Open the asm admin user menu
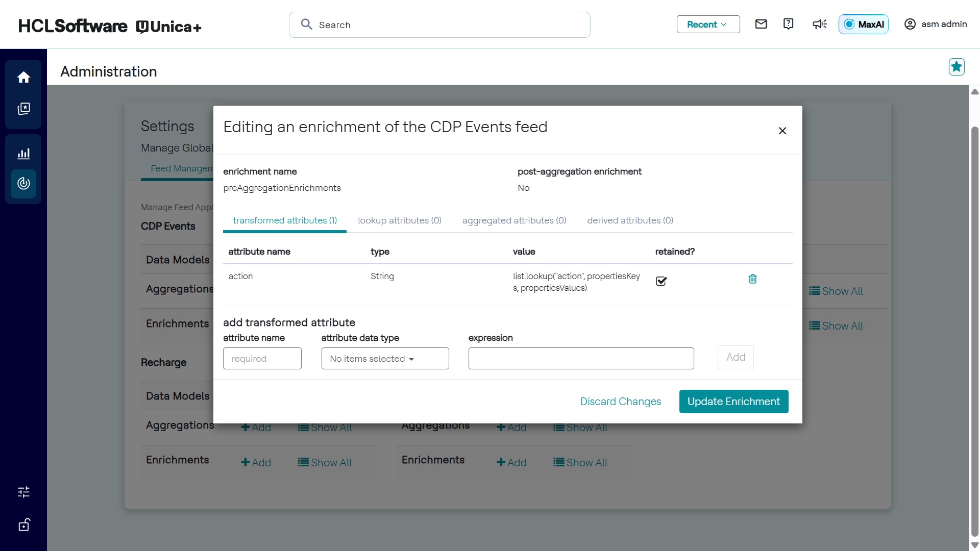980x551 pixels. tap(936, 24)
